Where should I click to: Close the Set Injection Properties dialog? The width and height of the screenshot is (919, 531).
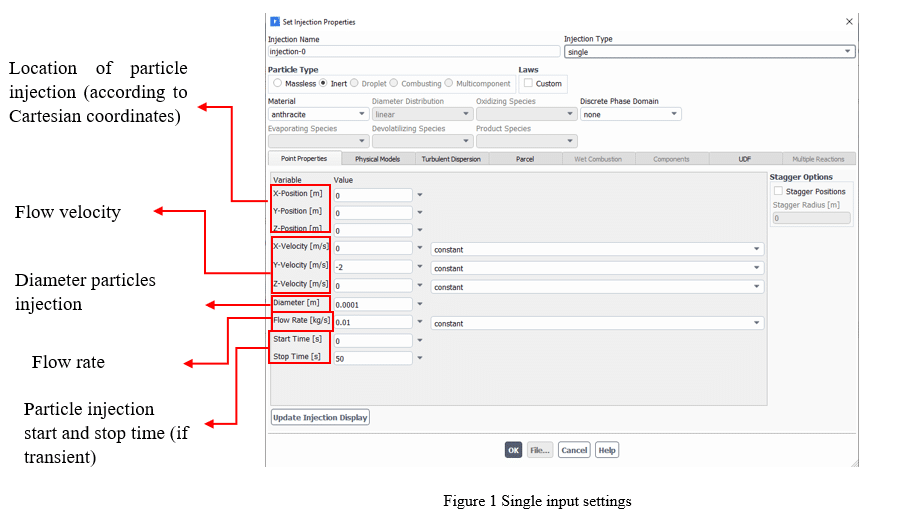point(849,21)
